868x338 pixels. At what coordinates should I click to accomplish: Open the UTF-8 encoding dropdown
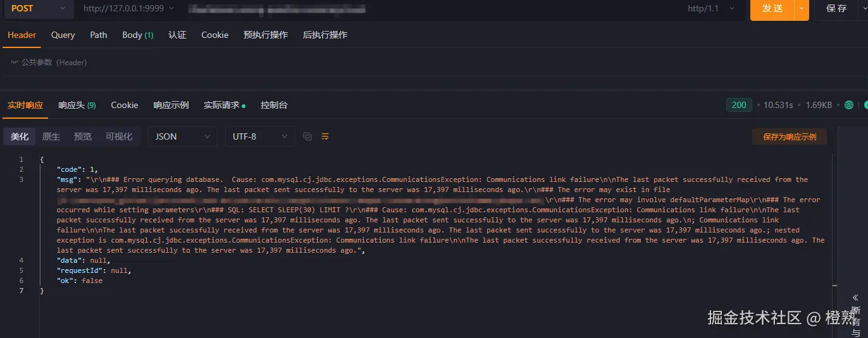[x=260, y=136]
